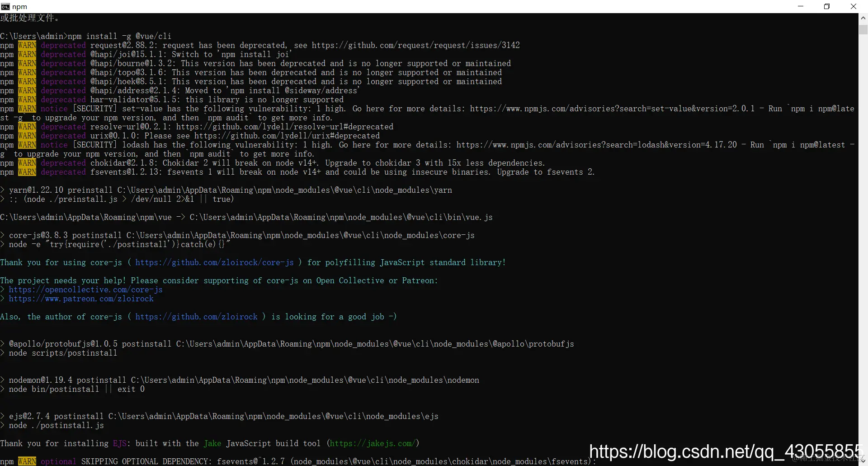
Task: Click the scrollbar down arrow
Action: 863,461
